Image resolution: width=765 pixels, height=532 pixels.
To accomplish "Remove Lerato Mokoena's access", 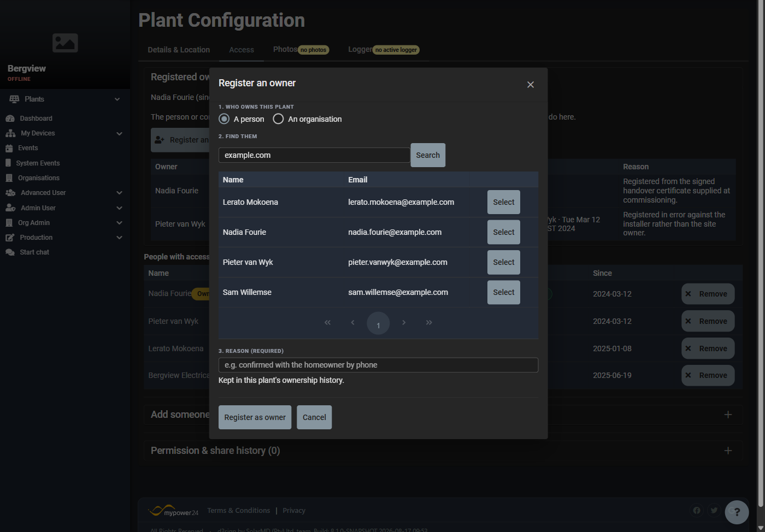I will coord(708,348).
